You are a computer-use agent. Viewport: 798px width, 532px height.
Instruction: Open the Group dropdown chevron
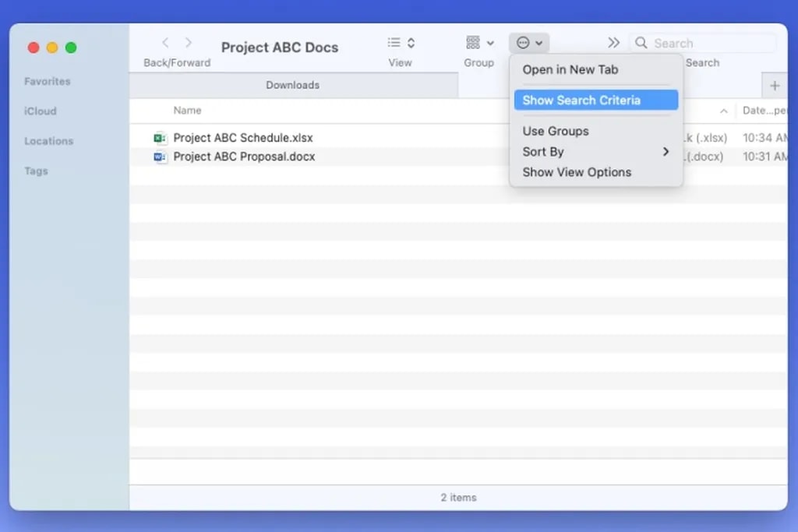(x=490, y=42)
